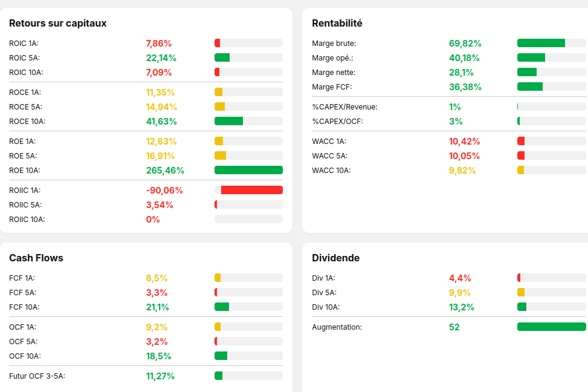Click the Cash Flows card heading
Viewport: 588px width, 392px height.
point(36,258)
